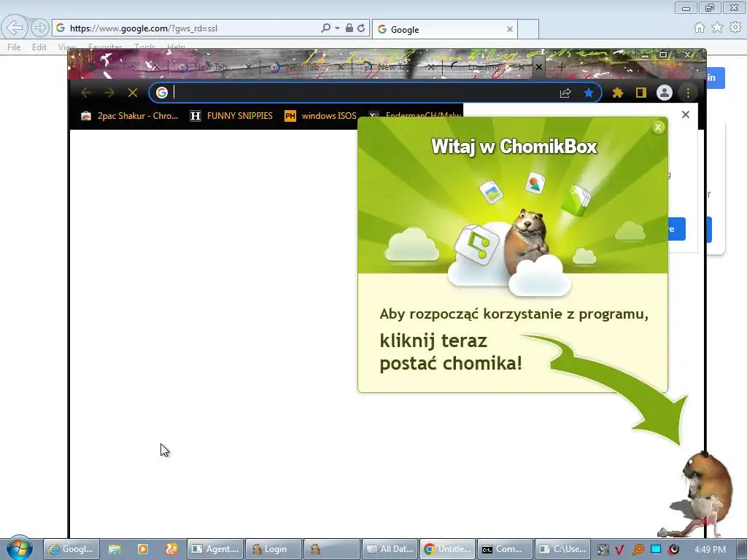Open the Edit menu in Internet Explorer
Image resolution: width=747 pixels, height=560 pixels.
pyautogui.click(x=39, y=47)
